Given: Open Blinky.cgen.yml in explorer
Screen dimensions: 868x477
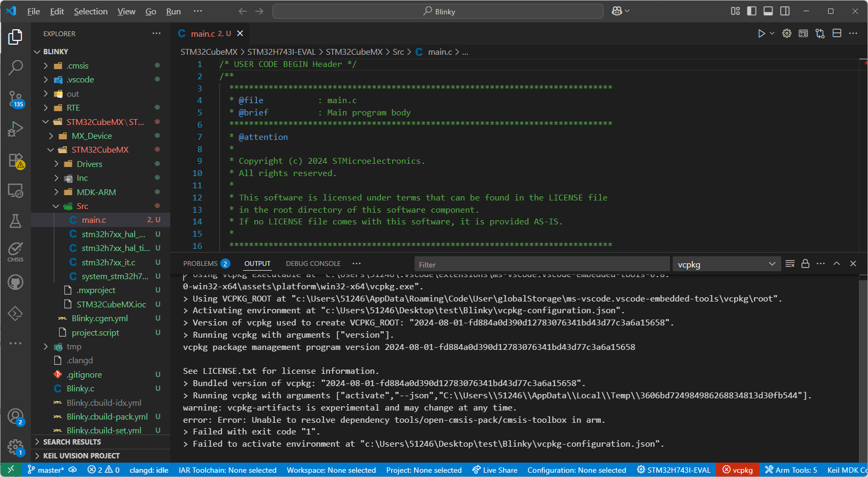Looking at the screenshot, I should click(100, 319).
